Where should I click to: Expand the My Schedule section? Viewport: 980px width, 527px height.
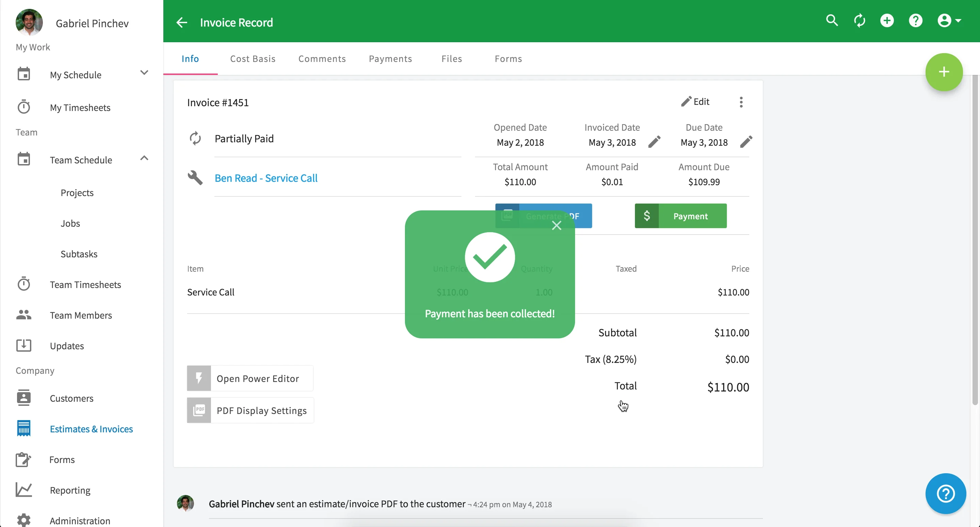(x=144, y=72)
